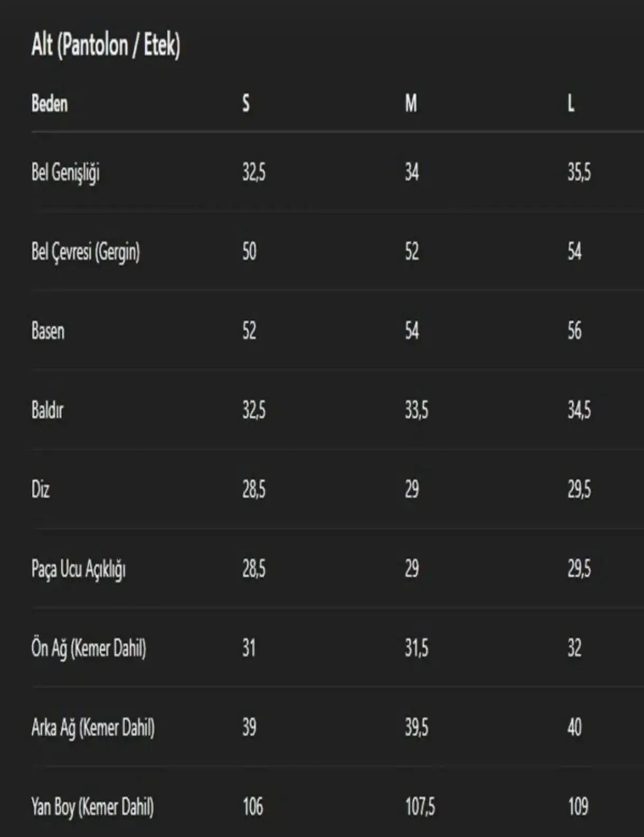This screenshot has height=837, width=644.
Task: Click the Bel Genişliği value 35,5 for L
Action: (x=579, y=173)
